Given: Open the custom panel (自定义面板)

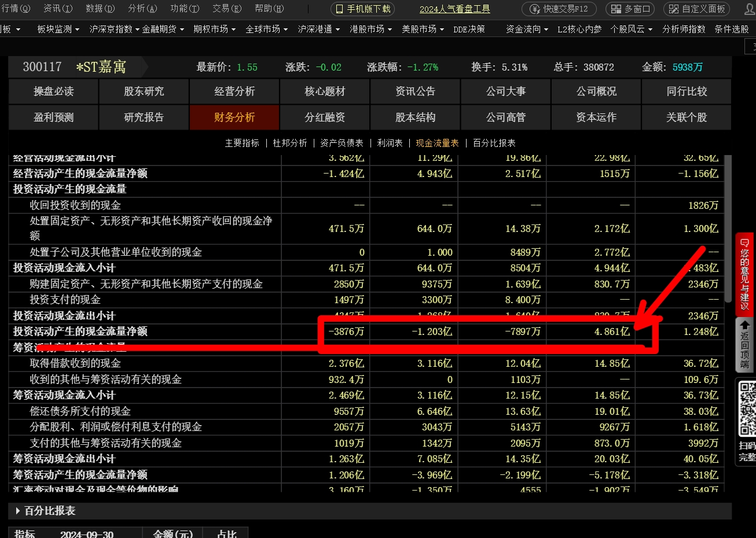Looking at the screenshot, I should pyautogui.click(x=697, y=9).
